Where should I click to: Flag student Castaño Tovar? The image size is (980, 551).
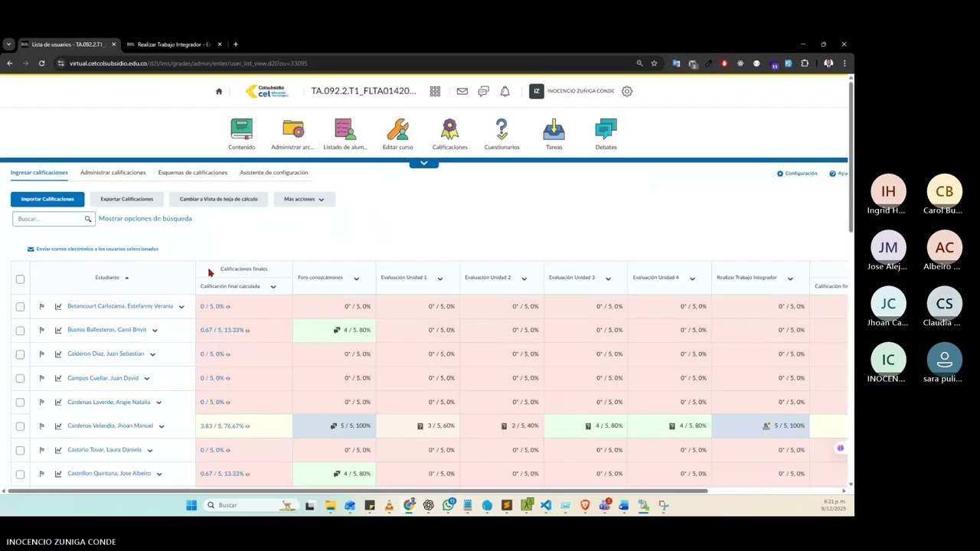pos(41,450)
